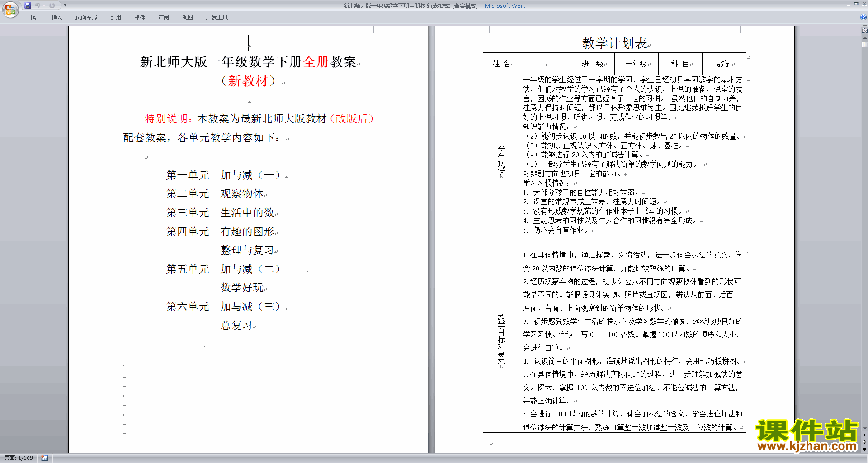Screen dimensions: 868x463
Task: Click the line 5. 仍不会自查作业
Action: [556, 230]
